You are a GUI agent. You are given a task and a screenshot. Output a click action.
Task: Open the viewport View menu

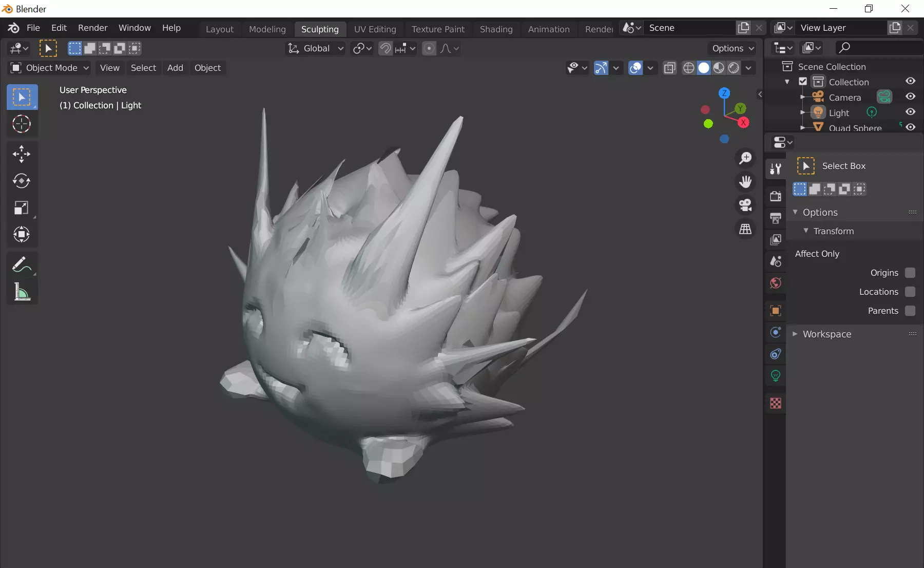tap(110, 68)
